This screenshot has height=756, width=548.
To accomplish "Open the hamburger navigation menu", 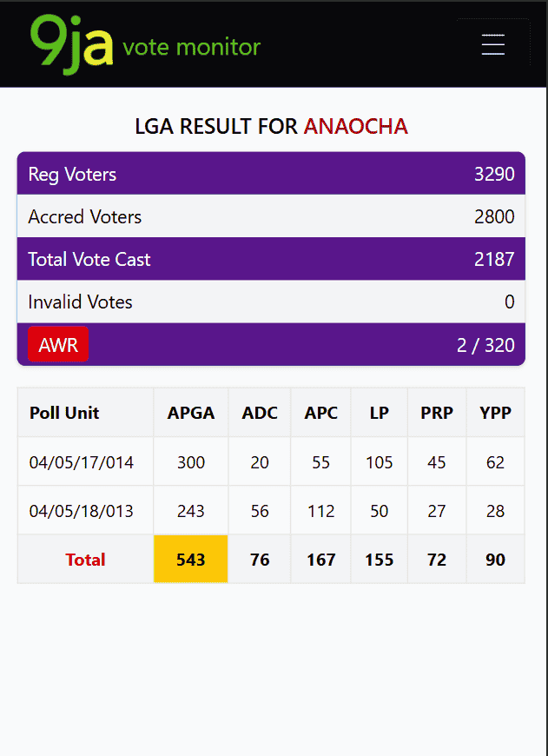I will point(492,44).
